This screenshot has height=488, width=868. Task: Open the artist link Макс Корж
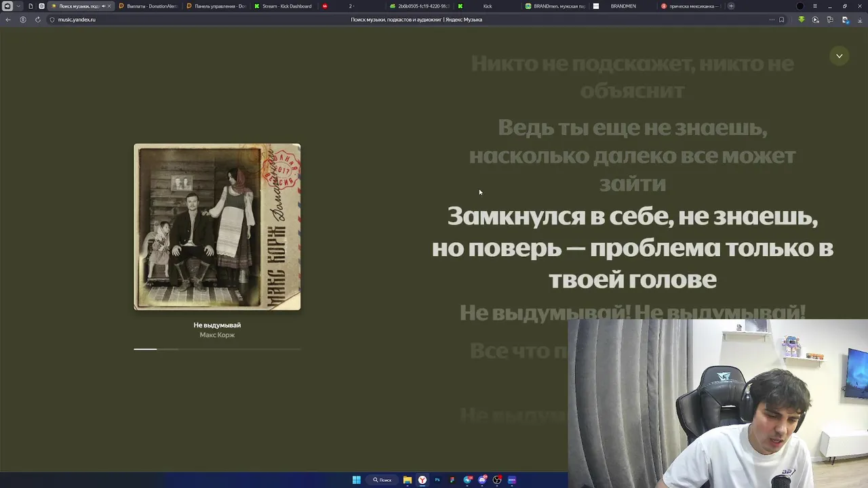coord(217,335)
